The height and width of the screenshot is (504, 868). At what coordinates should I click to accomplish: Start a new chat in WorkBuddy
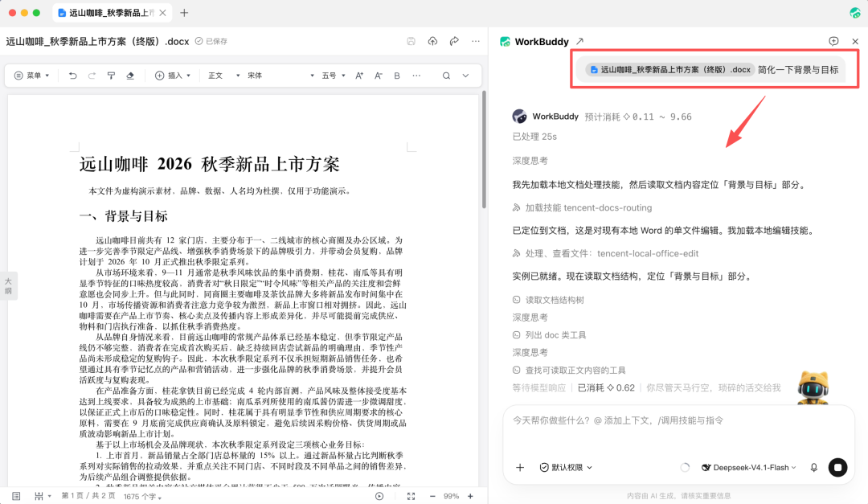(x=833, y=41)
